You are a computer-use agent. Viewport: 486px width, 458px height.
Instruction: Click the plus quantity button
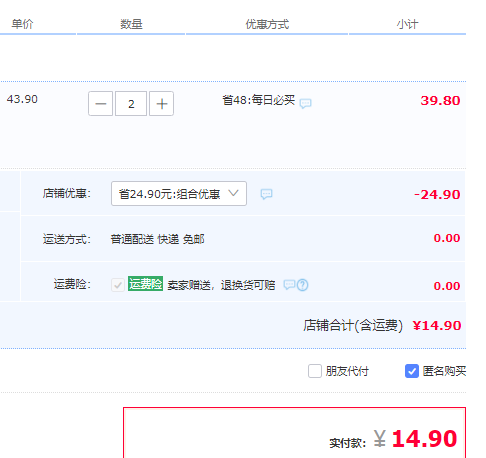point(161,104)
